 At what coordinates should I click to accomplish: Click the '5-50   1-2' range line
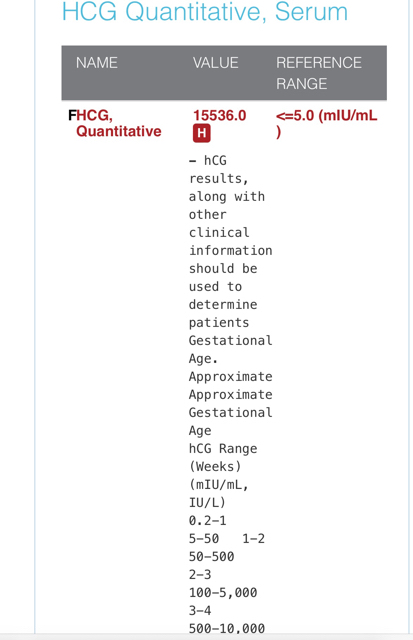point(226,539)
